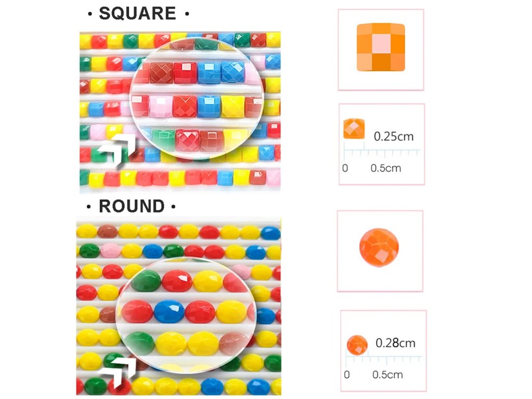Click the ruler under the round diamond
532x399 pixels.
pos(383,359)
